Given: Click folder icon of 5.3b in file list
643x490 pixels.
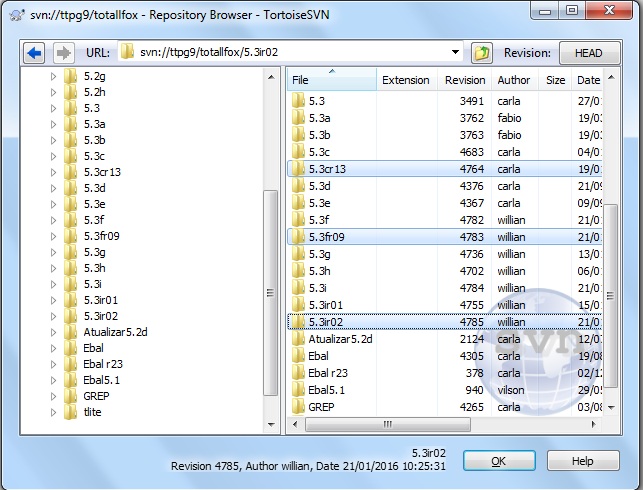Looking at the screenshot, I should coord(299,135).
